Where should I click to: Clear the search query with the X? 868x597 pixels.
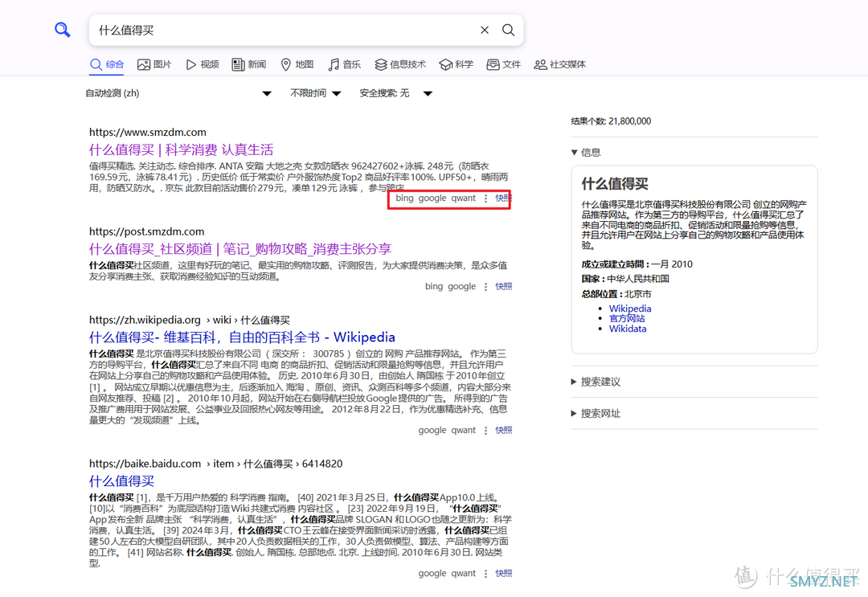[x=485, y=30]
